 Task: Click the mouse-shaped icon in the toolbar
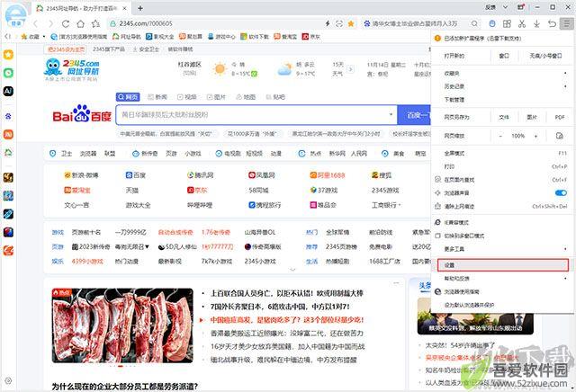coord(492,23)
